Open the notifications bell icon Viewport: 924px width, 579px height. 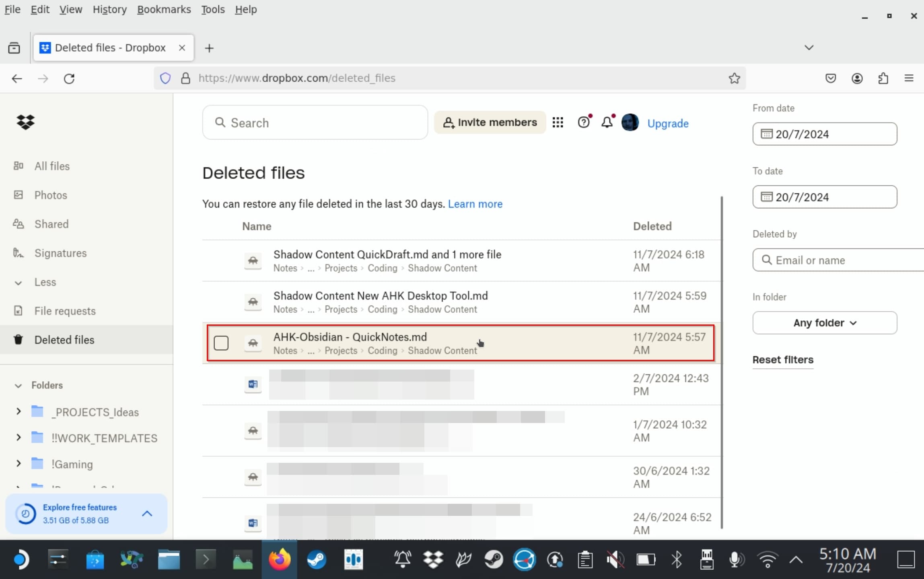point(607,122)
